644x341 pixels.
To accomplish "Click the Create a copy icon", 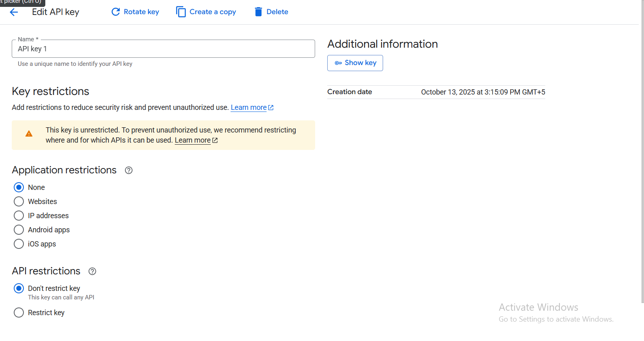I will pyautogui.click(x=181, y=12).
